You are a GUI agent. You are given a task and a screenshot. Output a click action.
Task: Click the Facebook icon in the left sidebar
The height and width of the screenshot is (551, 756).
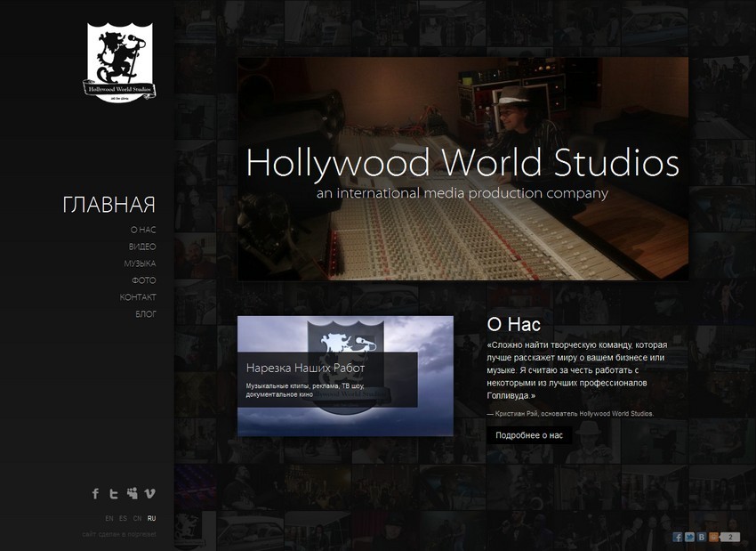click(95, 493)
